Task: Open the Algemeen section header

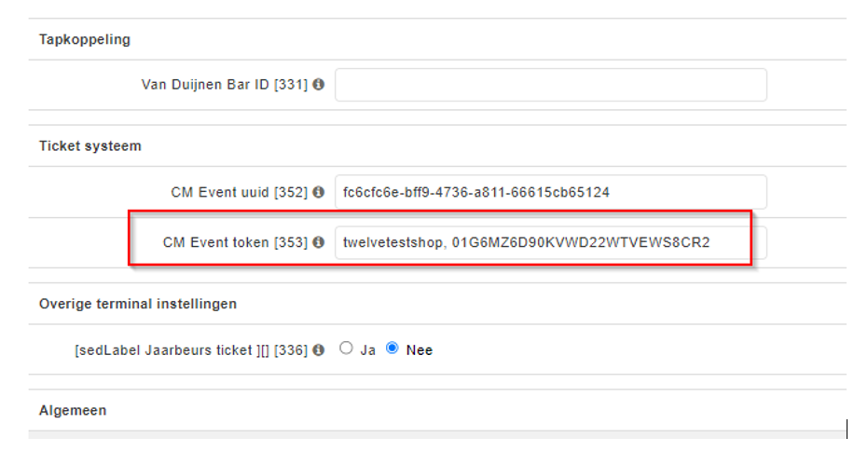Action: [73, 410]
